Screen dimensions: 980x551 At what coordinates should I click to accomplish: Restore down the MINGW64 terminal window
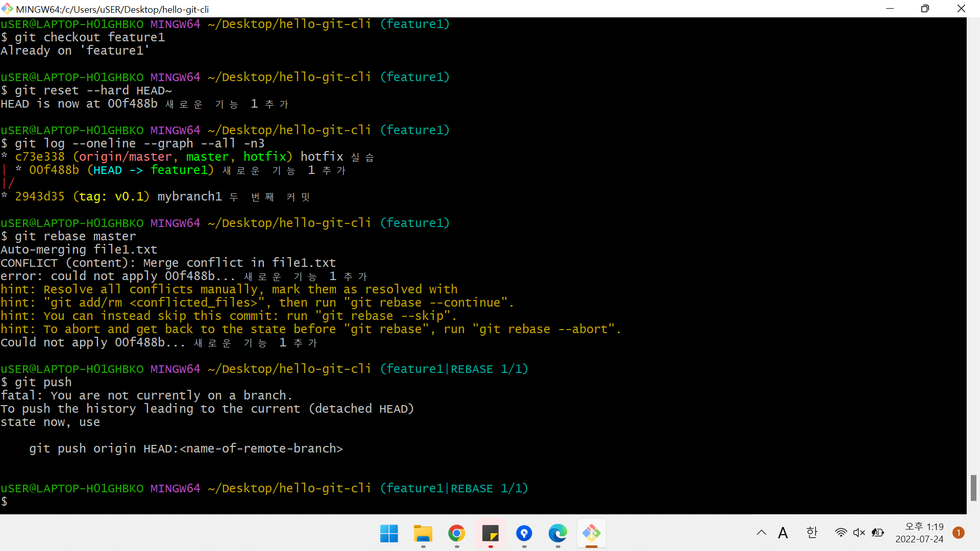click(925, 9)
